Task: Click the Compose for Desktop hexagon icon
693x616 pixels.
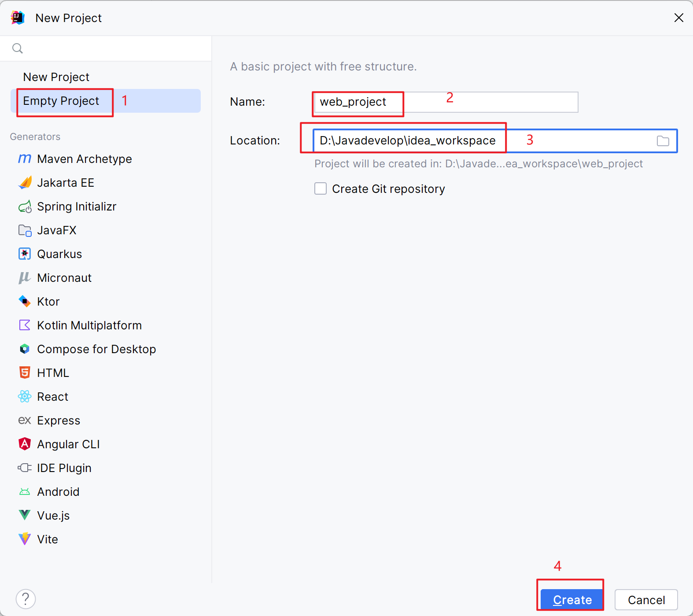Action: click(25, 349)
